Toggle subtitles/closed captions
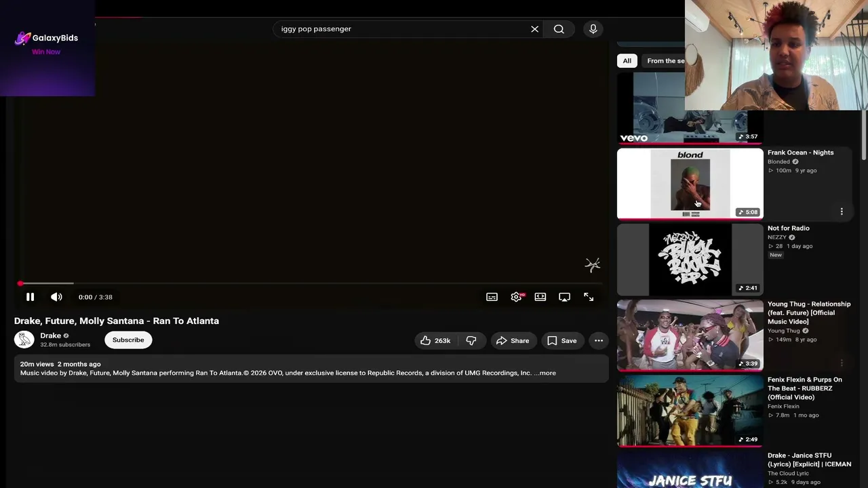 (x=492, y=297)
